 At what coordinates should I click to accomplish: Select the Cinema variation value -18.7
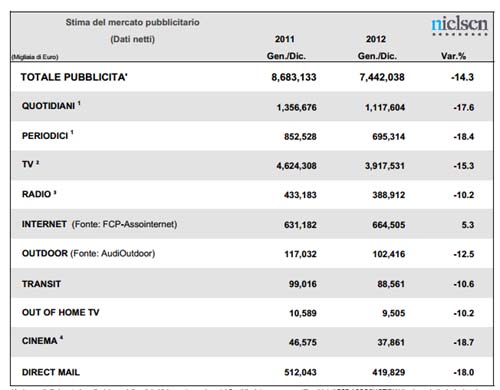[x=464, y=342]
